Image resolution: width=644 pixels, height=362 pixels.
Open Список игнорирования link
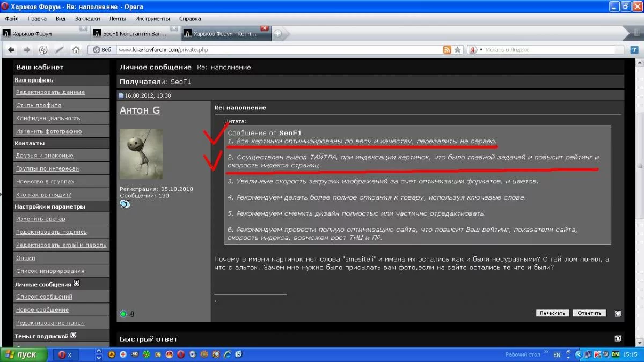pyautogui.click(x=50, y=271)
